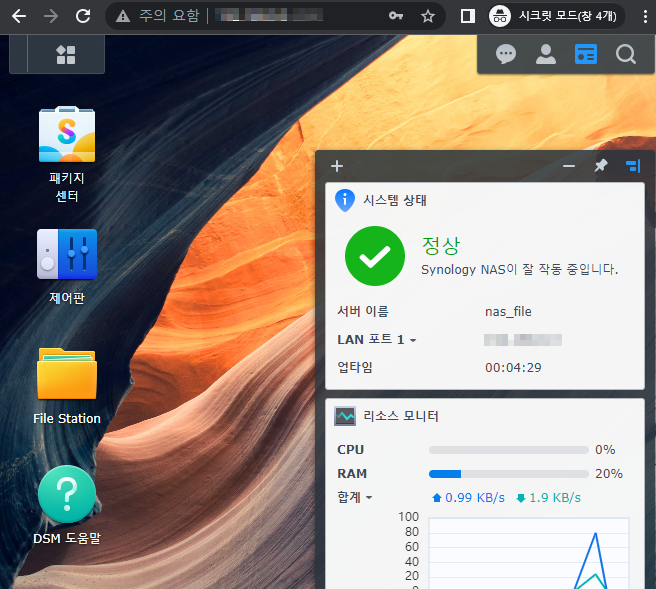Click the 주의 요함 security warning
The width and height of the screenshot is (656, 589).
pos(158,16)
